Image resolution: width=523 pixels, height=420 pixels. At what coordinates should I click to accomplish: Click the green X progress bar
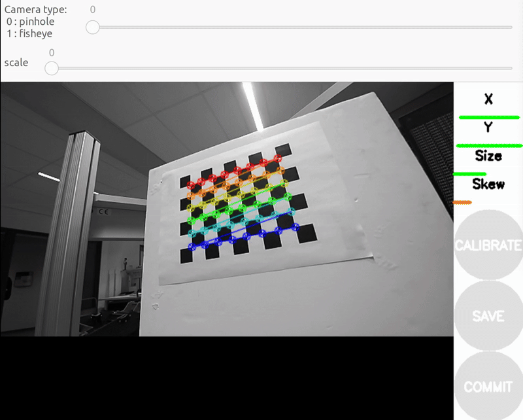pyautogui.click(x=488, y=117)
